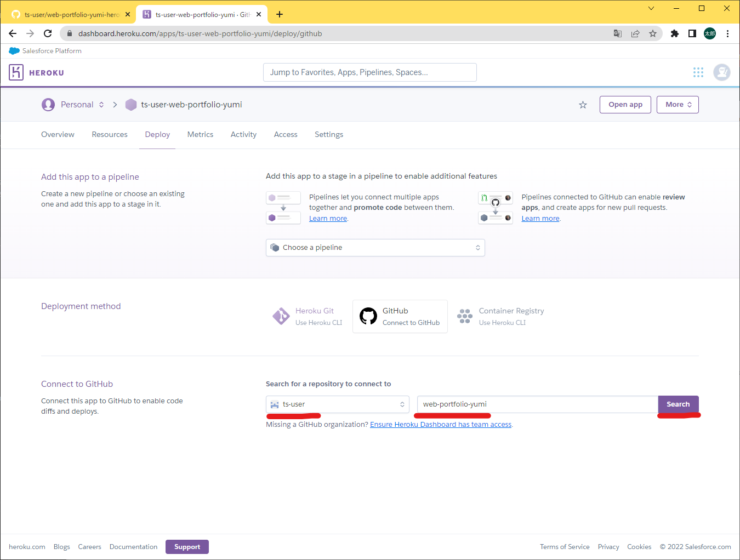The width and height of the screenshot is (740, 560).
Task: Go back to previous page
Action: pyautogui.click(x=13, y=33)
